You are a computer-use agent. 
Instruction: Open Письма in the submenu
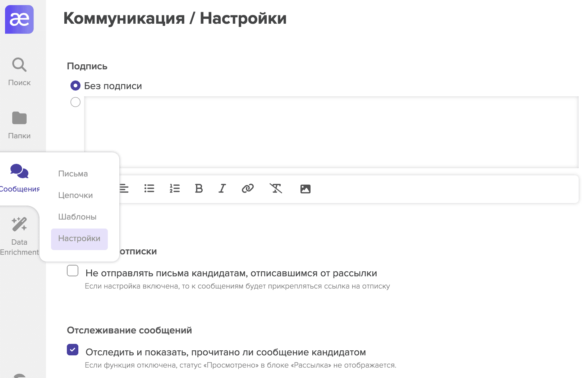[73, 174]
